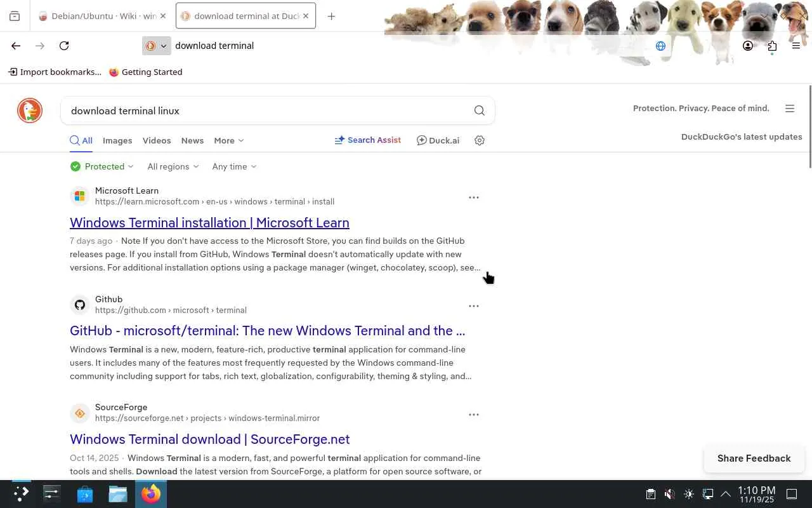Screen dimensions: 812x508
Task: Click the SourceForge result favicon
Action: click(x=79, y=413)
